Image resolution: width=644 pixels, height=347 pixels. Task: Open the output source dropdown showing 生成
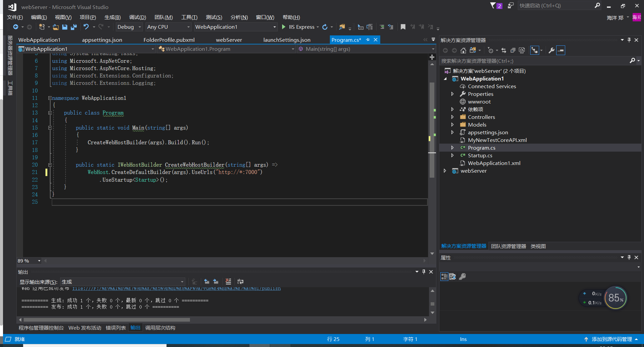coord(123,282)
